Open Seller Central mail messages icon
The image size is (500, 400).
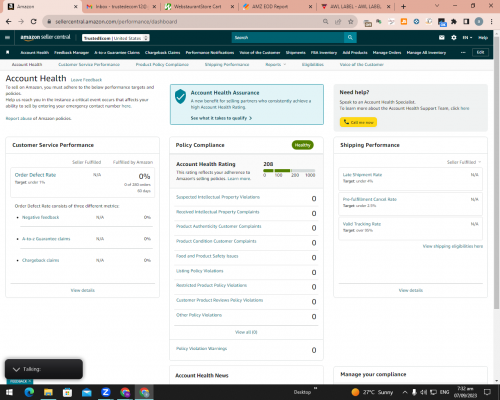point(442,38)
